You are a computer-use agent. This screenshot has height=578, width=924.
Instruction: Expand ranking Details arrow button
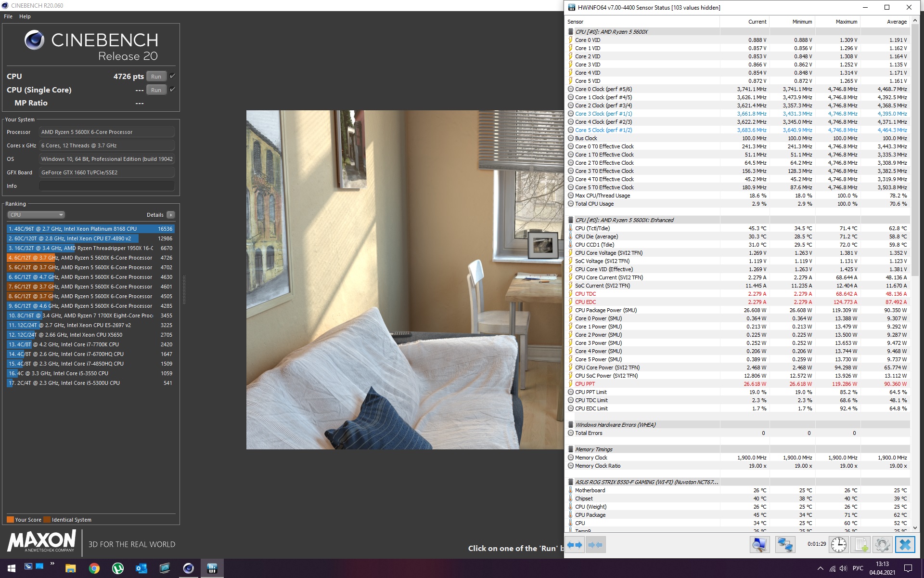click(171, 215)
